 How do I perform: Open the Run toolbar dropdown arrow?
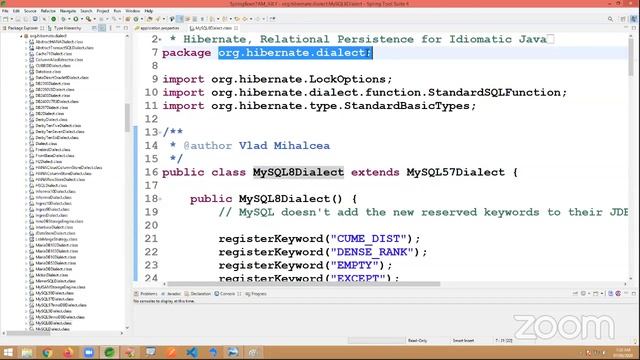[x=82, y=19]
